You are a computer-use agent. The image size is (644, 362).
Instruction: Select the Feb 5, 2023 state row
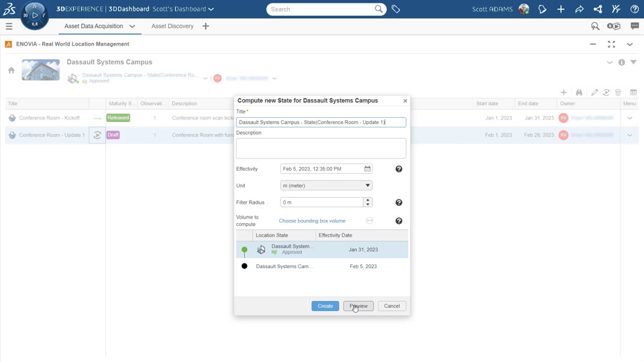(322, 266)
